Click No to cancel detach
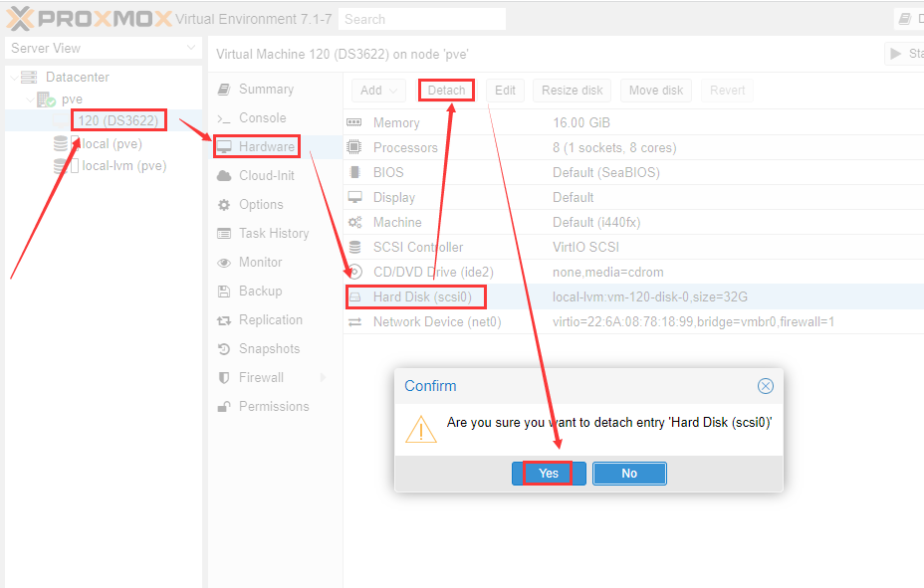Screen dimensions: 924x588 click(x=629, y=474)
